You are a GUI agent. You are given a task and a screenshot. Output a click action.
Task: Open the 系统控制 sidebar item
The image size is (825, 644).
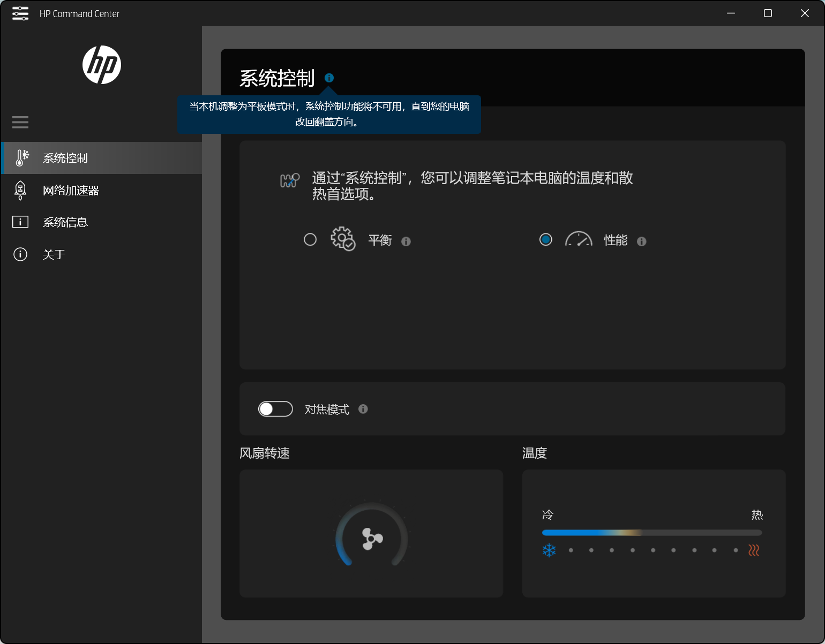click(x=102, y=158)
